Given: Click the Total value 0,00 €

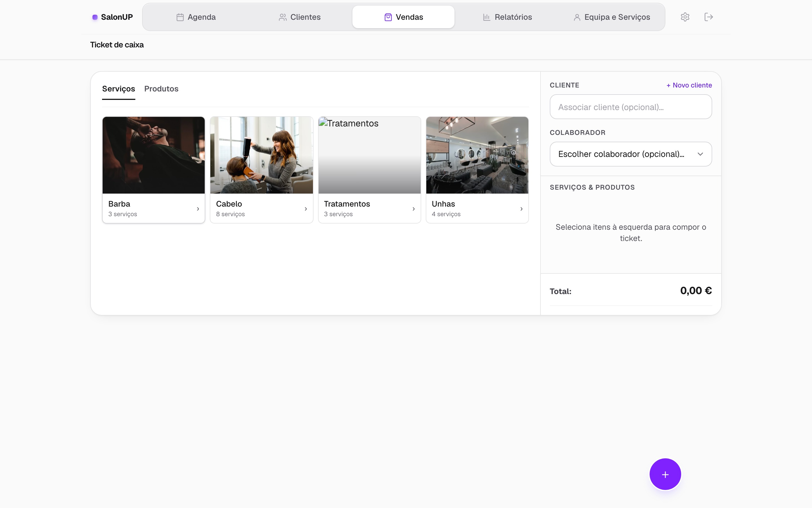Looking at the screenshot, I should point(696,291).
